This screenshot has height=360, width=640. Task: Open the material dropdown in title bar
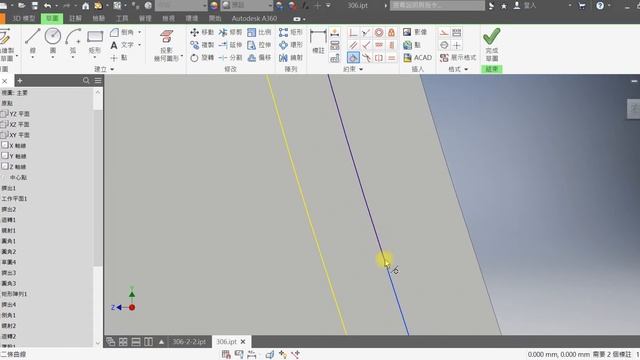coord(204,6)
